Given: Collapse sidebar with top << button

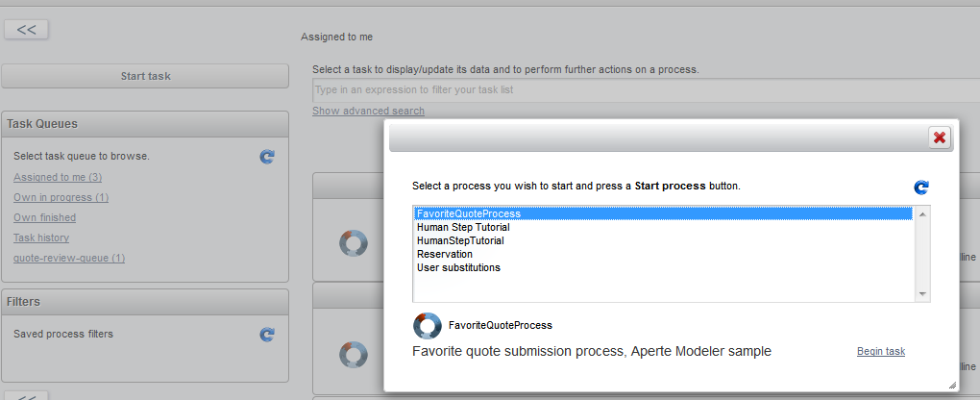Looking at the screenshot, I should point(26,30).
